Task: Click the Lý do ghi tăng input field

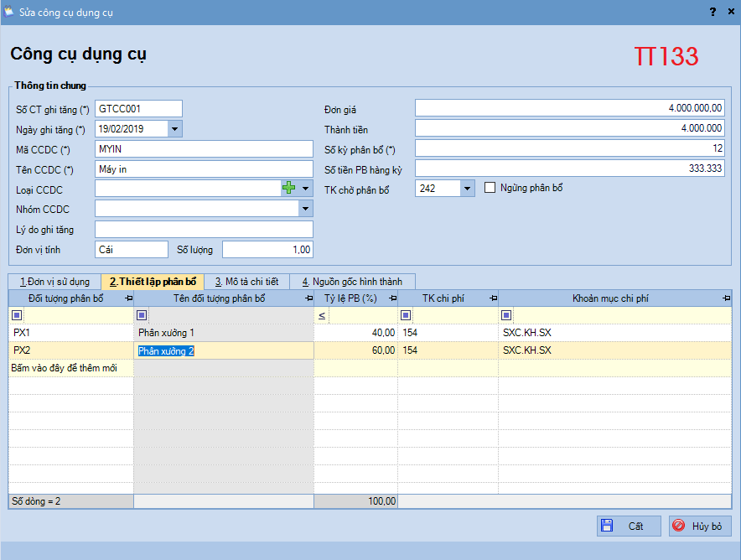Action: [x=204, y=230]
